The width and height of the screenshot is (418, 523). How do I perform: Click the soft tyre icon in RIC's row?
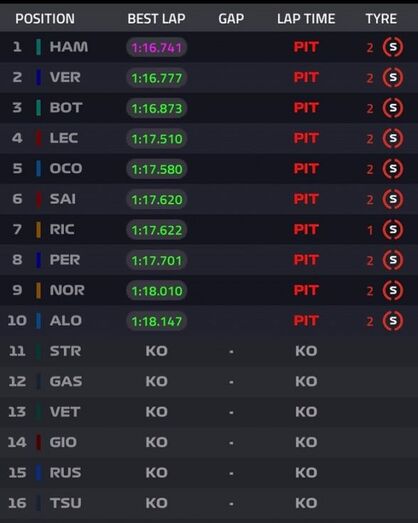393,229
